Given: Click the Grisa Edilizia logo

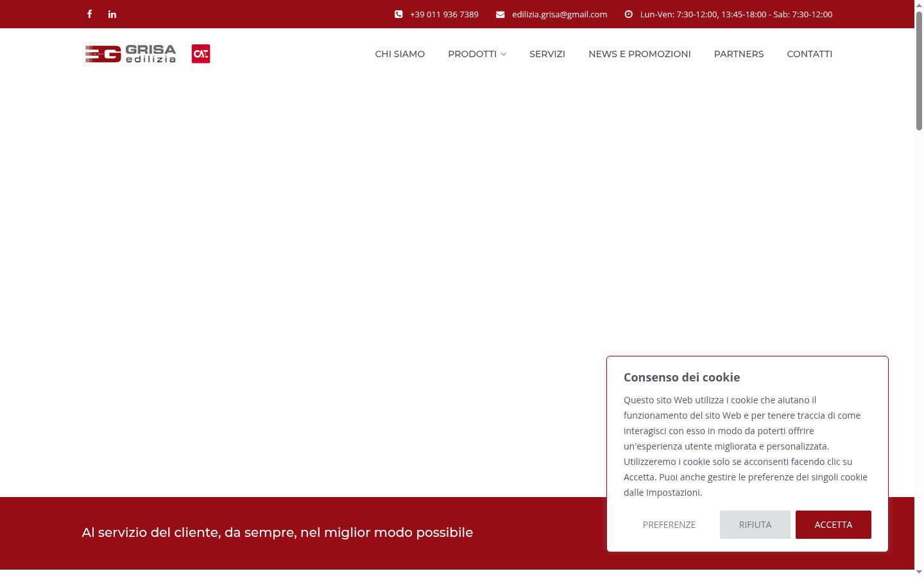Looking at the screenshot, I should (131, 54).
